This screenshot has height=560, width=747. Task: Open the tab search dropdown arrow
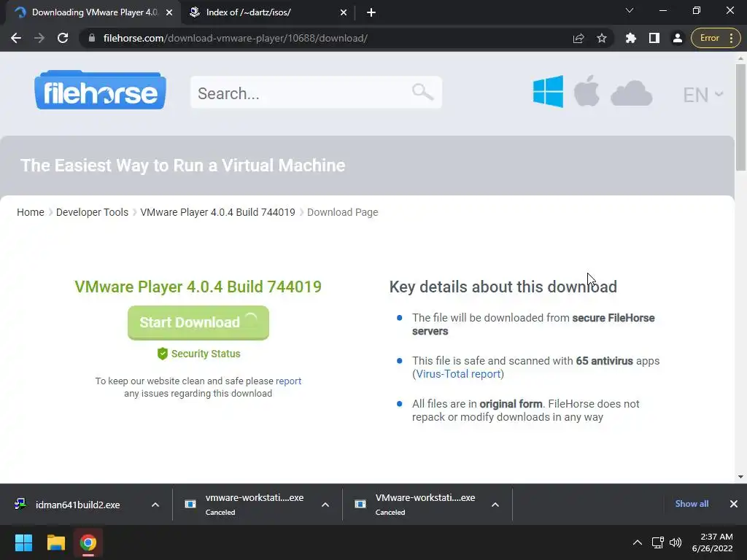pos(630,10)
